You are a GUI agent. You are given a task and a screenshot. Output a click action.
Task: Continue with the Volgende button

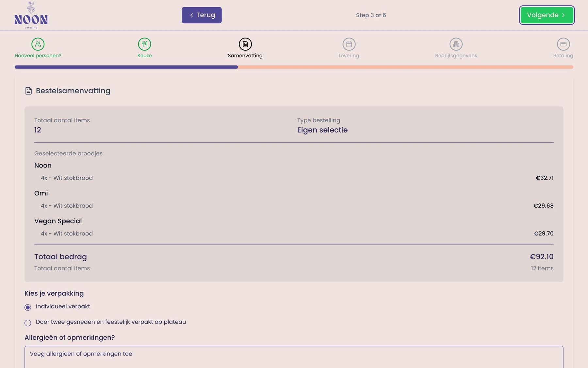point(547,15)
